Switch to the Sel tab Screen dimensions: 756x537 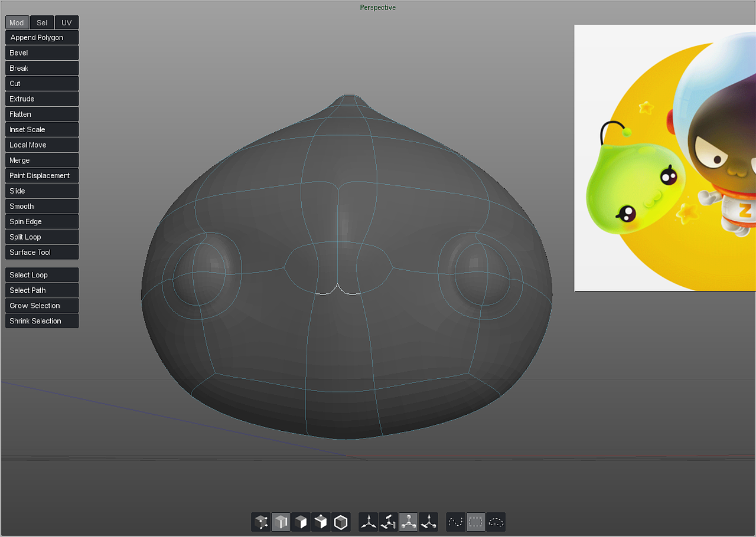(x=42, y=22)
